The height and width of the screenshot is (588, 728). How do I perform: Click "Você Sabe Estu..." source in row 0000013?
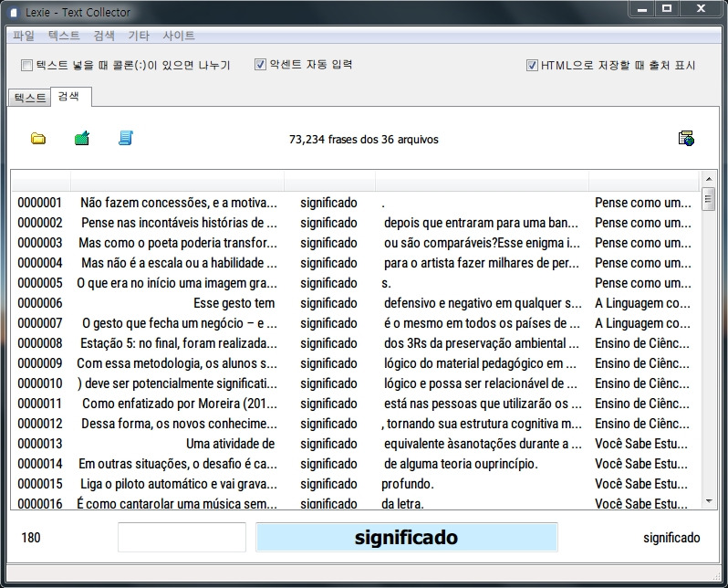click(x=641, y=444)
